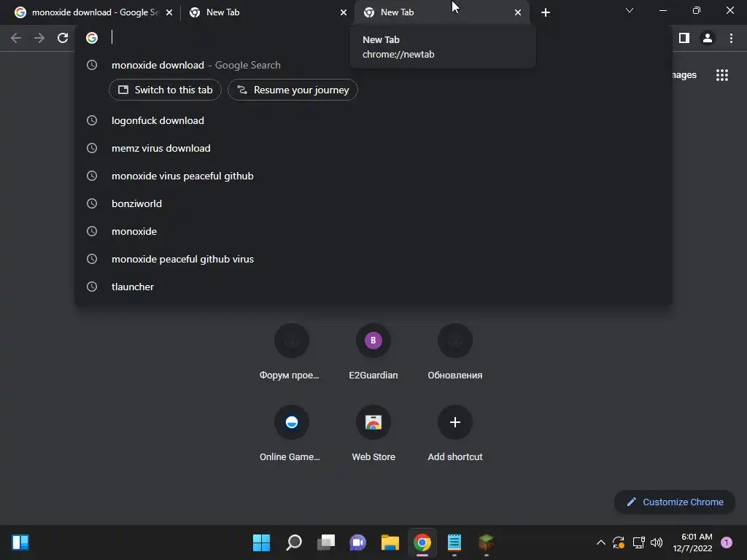Choose the bonziworld suggestion
Image resolution: width=747 pixels, height=560 pixels.
373,203
